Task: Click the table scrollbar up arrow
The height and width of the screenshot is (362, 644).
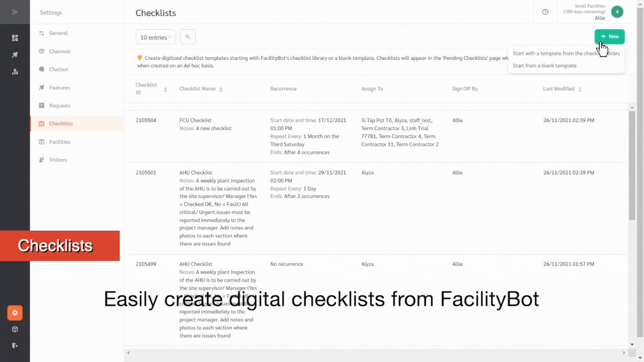Action: pos(632,107)
